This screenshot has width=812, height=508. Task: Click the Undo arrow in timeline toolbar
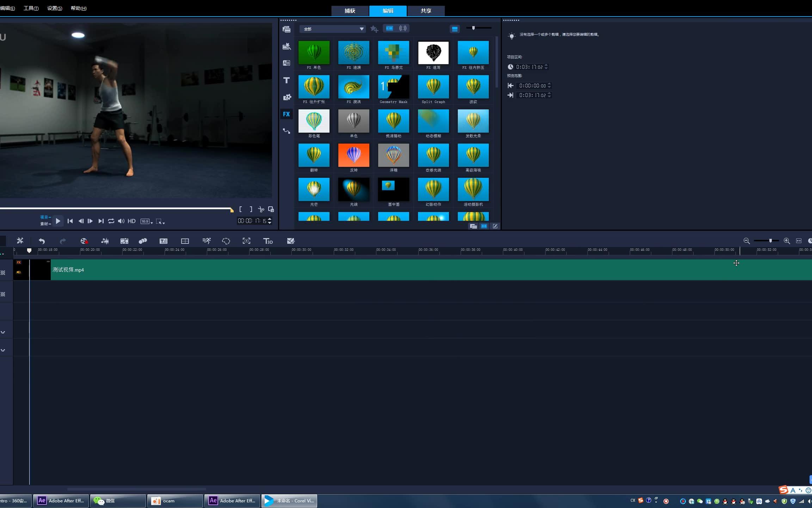tap(42, 241)
